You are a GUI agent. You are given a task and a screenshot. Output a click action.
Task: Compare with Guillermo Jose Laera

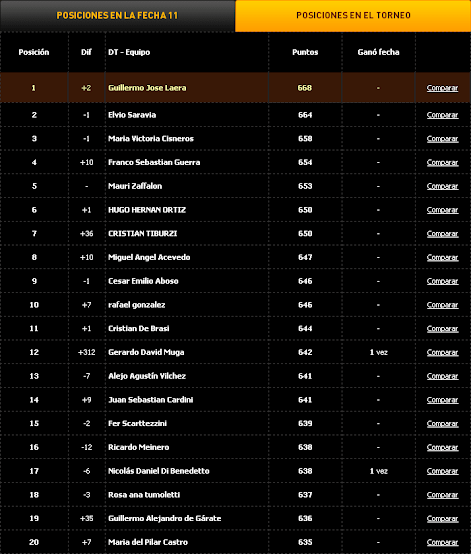click(442, 88)
